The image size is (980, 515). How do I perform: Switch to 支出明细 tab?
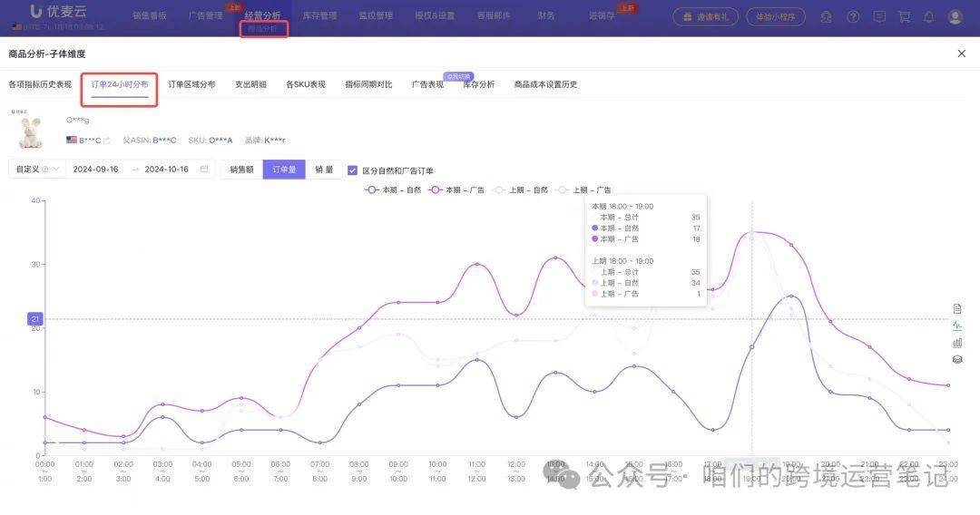coord(250,84)
